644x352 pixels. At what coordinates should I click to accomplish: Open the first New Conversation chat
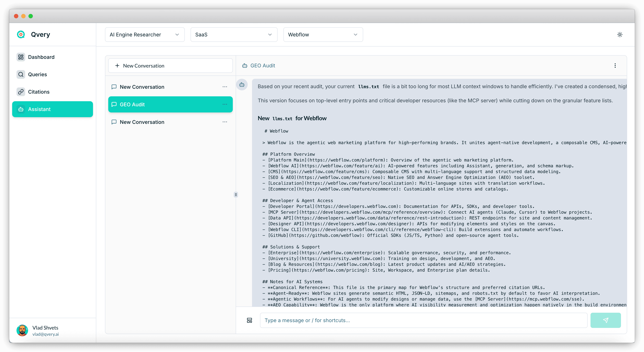click(x=170, y=87)
